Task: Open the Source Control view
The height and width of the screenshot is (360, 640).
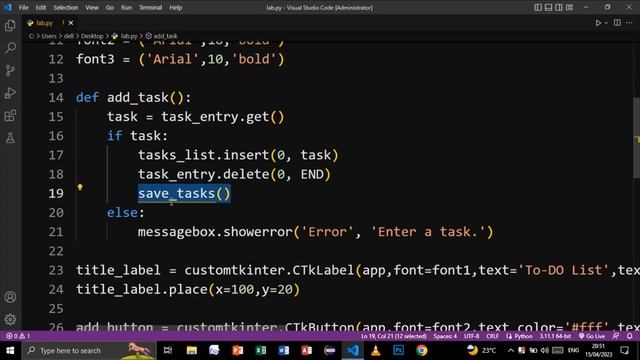Action: (10, 70)
